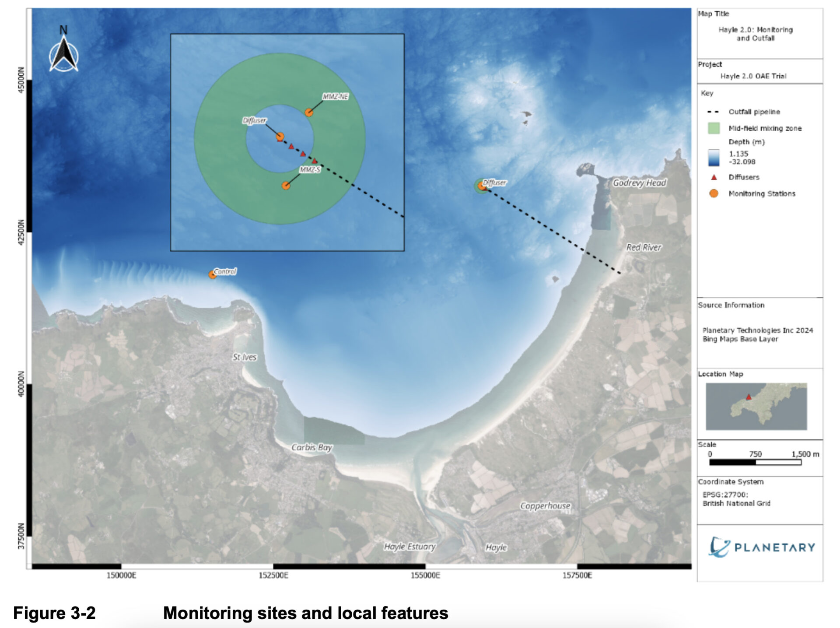Click the Project heading

(x=710, y=64)
